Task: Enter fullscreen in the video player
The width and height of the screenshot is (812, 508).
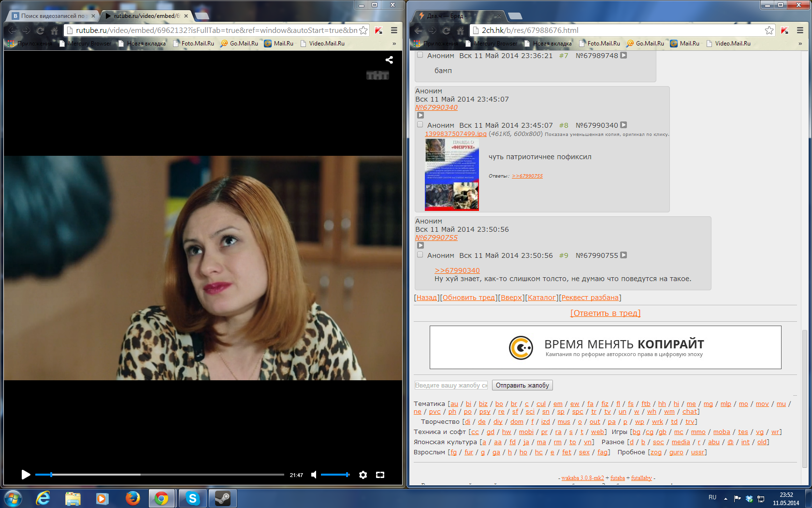Action: coord(380,475)
